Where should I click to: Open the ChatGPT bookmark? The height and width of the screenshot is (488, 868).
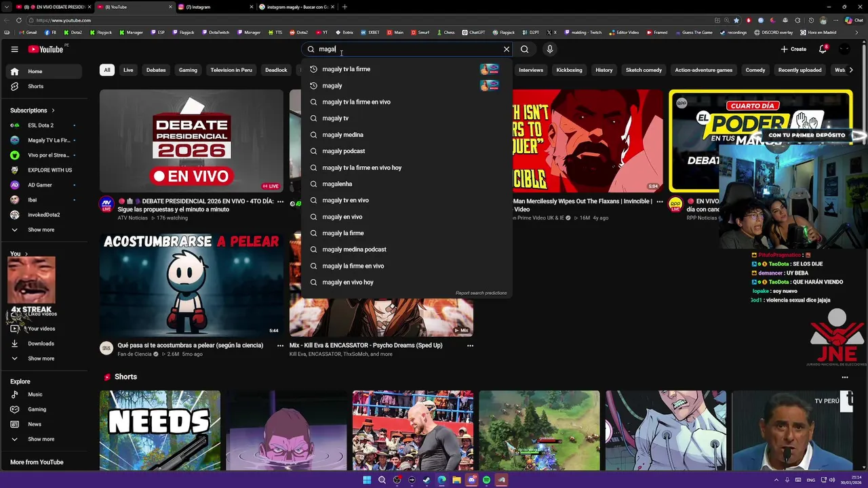coord(473,32)
